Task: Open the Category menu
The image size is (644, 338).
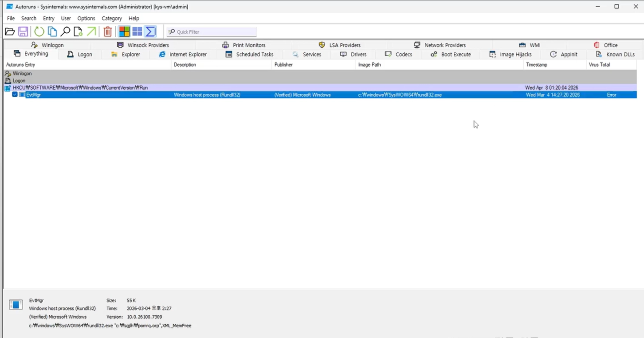Action: click(112, 18)
